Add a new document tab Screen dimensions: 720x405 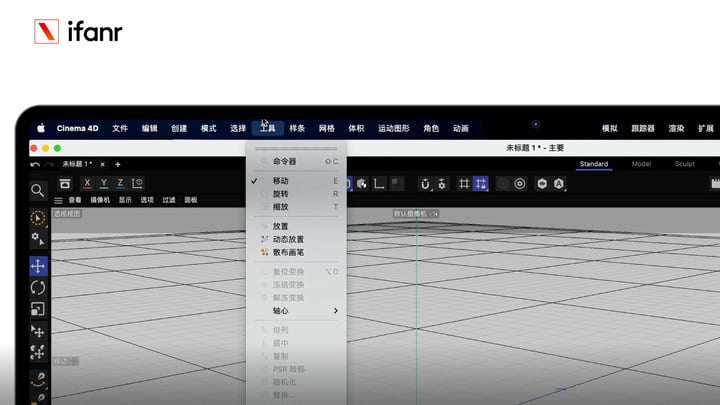(x=117, y=164)
